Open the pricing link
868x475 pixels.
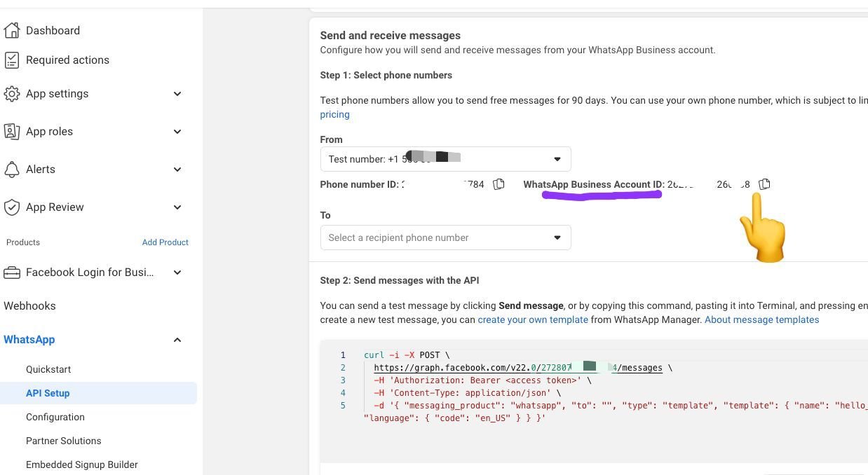pos(334,114)
